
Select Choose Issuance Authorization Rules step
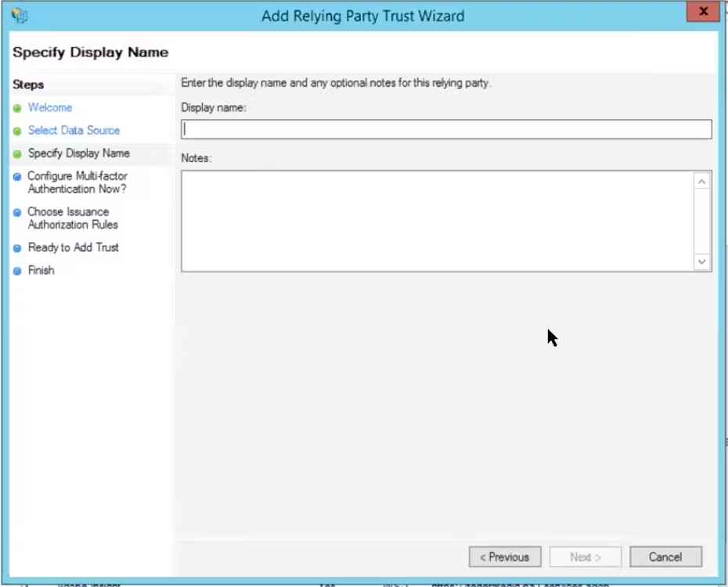73,218
